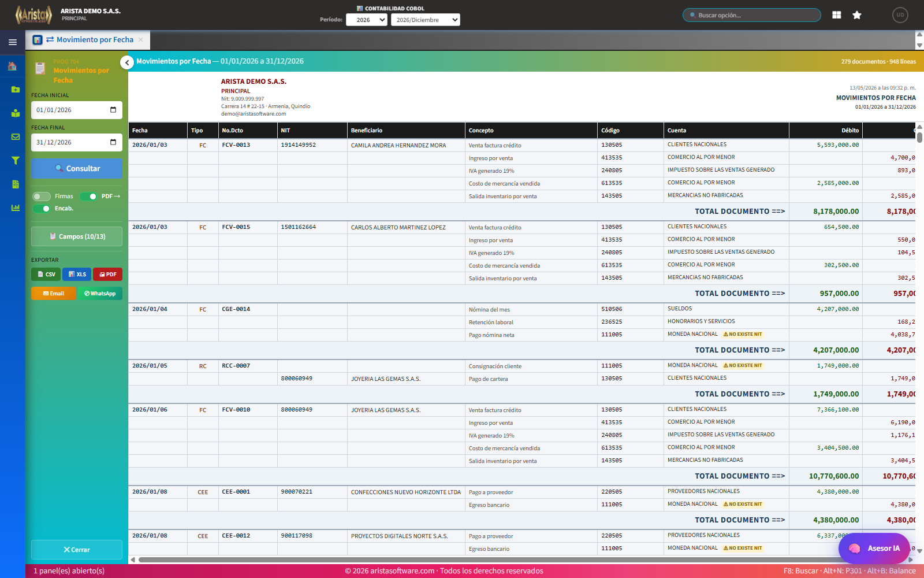Focus the Buscar opción search field

[x=751, y=15]
